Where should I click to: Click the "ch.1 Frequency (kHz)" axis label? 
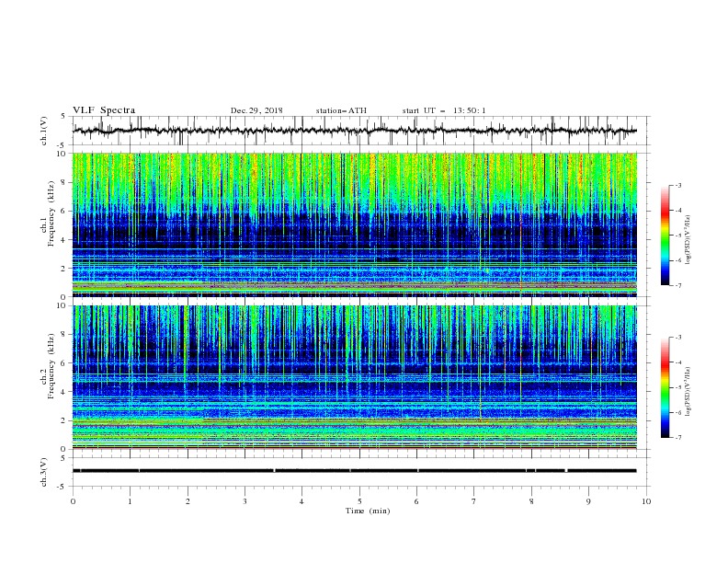pos(48,212)
